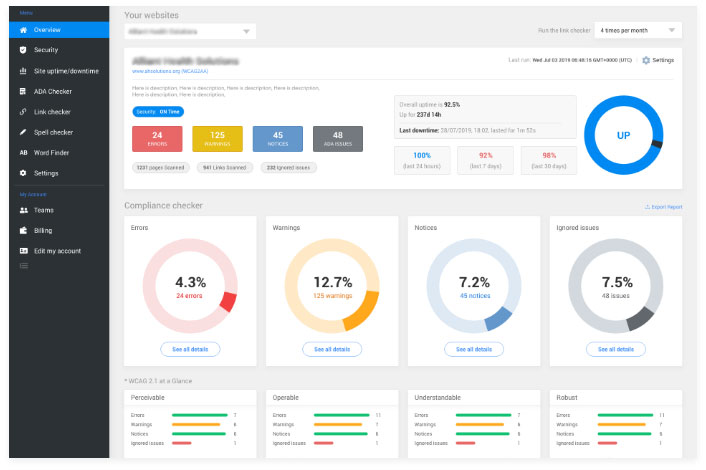Image resolution: width=706 pixels, height=470 pixels.
Task: Open ADA Checker from sidebar
Action: pyautogui.click(x=59, y=91)
